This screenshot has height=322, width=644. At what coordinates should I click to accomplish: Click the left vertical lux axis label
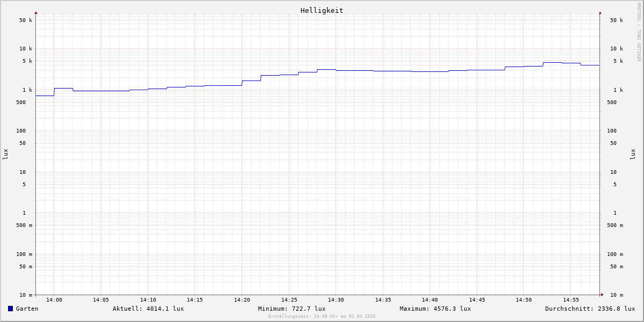click(5, 154)
